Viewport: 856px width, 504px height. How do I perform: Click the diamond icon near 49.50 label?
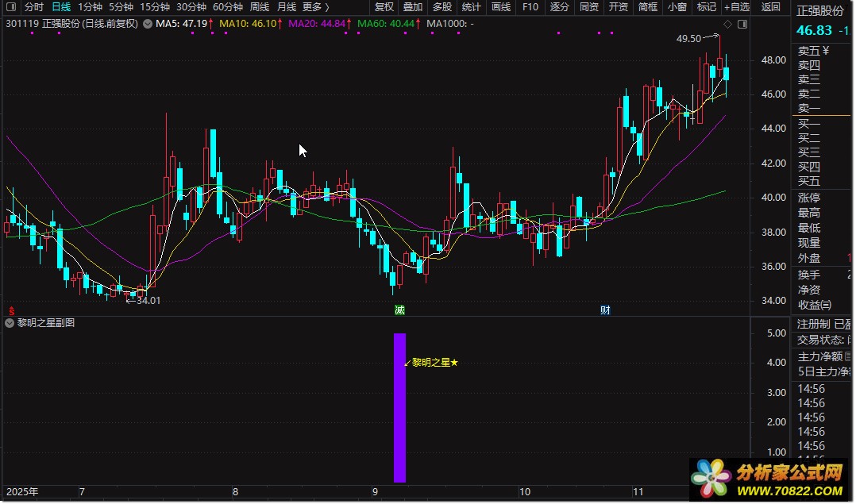(727, 25)
